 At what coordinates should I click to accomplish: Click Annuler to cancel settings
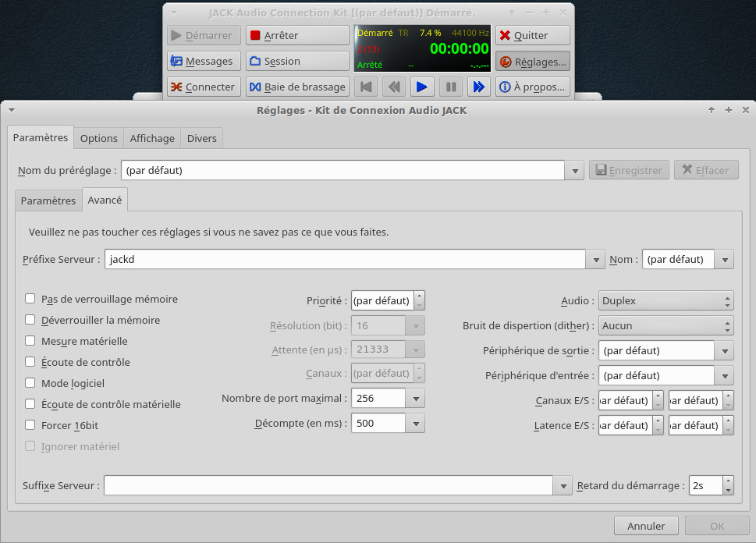[x=646, y=526]
